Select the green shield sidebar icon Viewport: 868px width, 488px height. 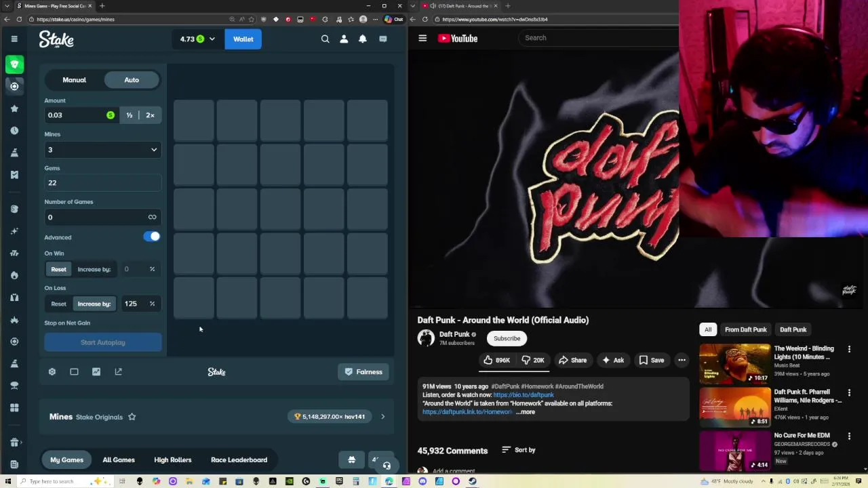click(14, 64)
